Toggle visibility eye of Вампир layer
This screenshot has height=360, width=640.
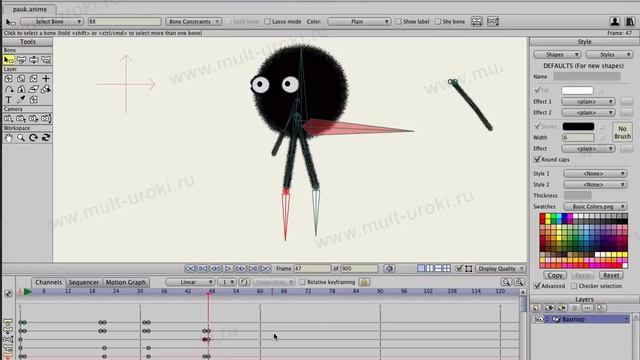point(539,319)
